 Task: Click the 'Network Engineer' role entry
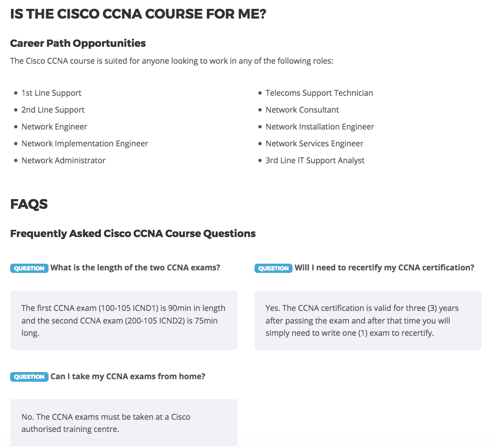pos(54,127)
